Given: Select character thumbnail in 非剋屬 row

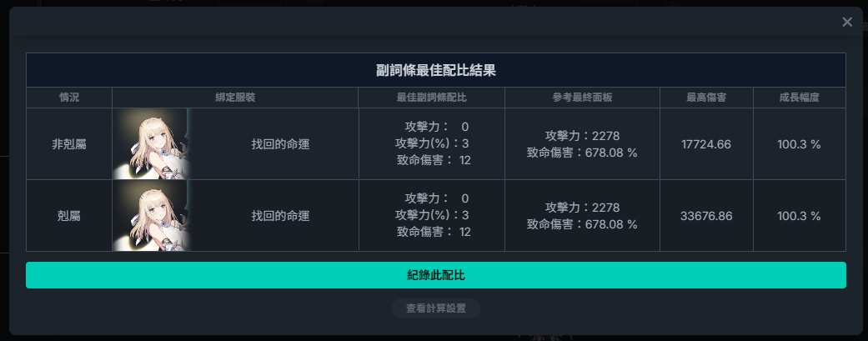Looking at the screenshot, I should tap(153, 144).
